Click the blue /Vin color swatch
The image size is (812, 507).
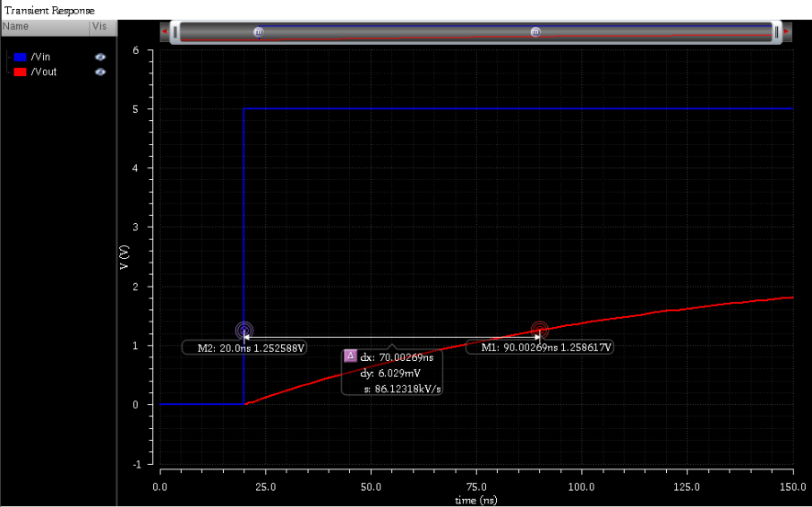pyautogui.click(x=21, y=57)
